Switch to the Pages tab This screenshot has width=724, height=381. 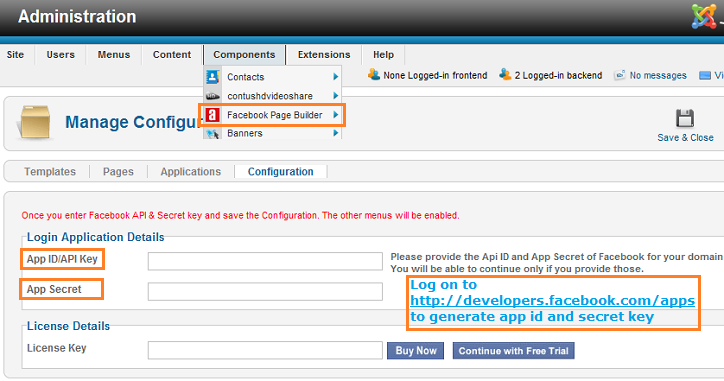pyautogui.click(x=118, y=172)
